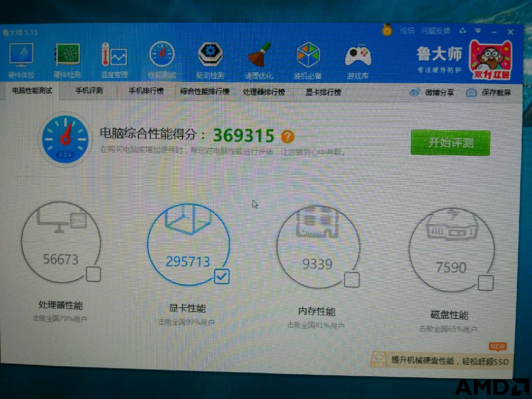Switch to the 手机评测 tab
Viewport: 532px width, 399px height.
click(x=89, y=90)
